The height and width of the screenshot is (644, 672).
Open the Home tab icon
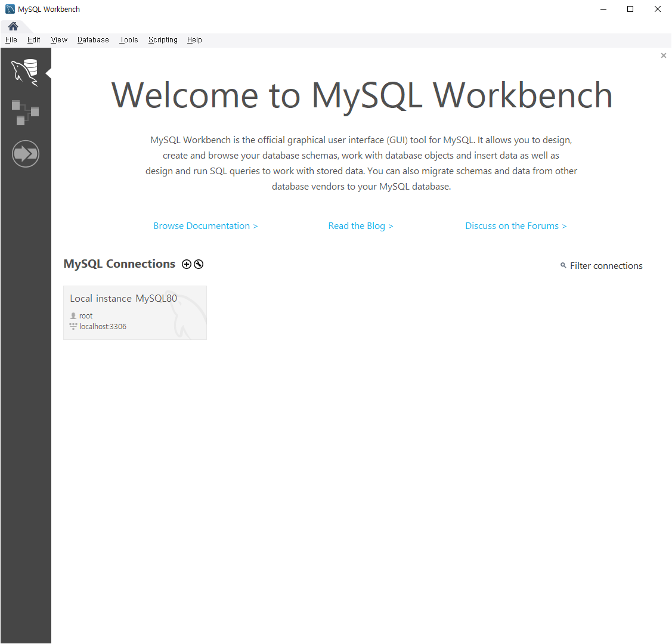point(13,27)
